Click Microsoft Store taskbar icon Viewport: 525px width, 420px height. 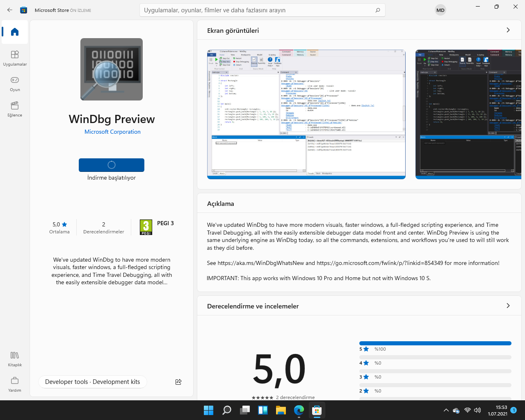tap(317, 410)
